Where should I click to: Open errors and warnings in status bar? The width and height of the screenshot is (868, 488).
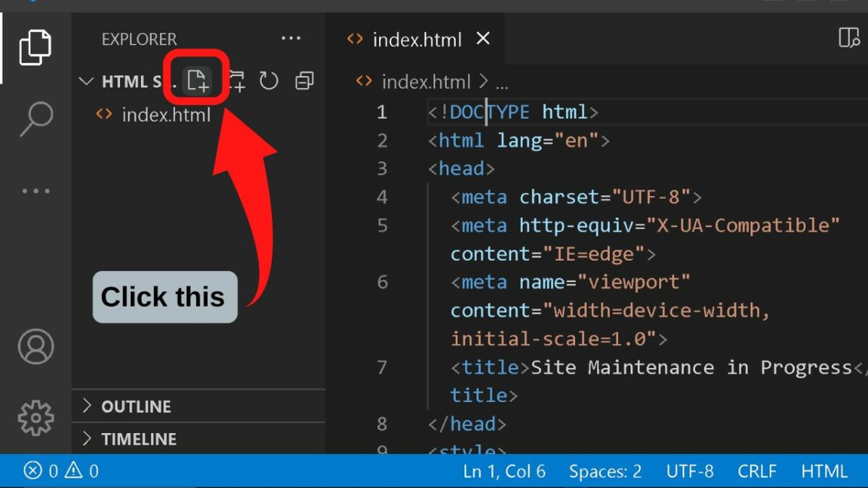pos(61,471)
